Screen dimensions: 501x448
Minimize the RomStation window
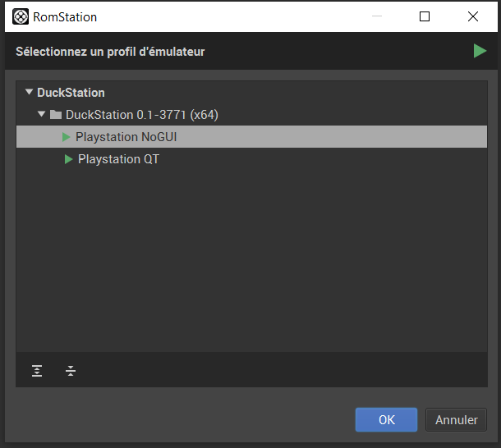pos(377,16)
